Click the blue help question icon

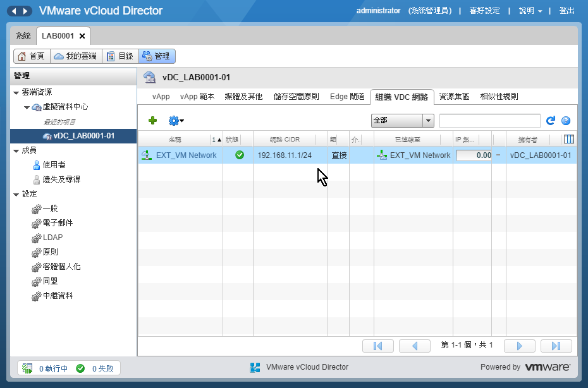coord(566,121)
